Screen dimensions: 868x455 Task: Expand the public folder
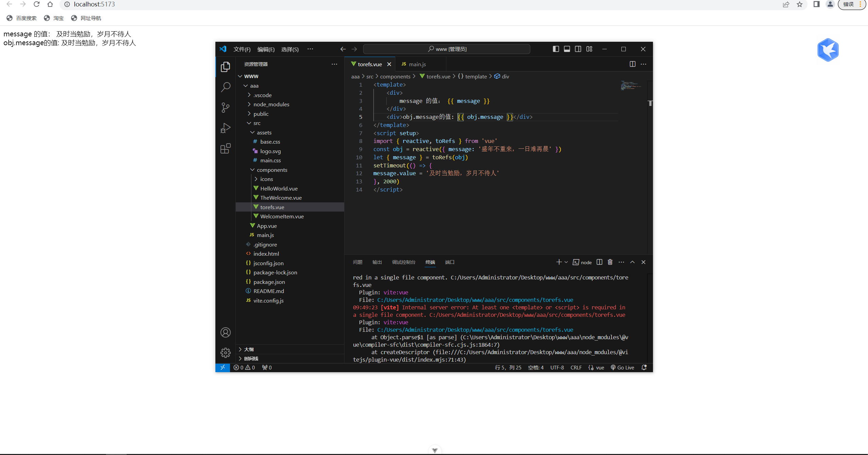pyautogui.click(x=249, y=114)
